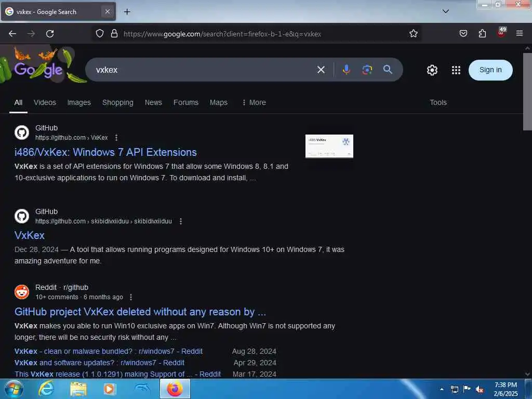Image resolution: width=532 pixels, height=399 pixels.
Task: Switch to Images results tab
Action: pyautogui.click(x=79, y=102)
